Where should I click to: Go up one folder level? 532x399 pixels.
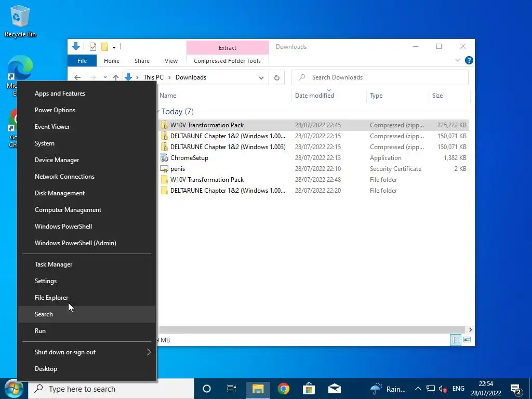coord(116,77)
